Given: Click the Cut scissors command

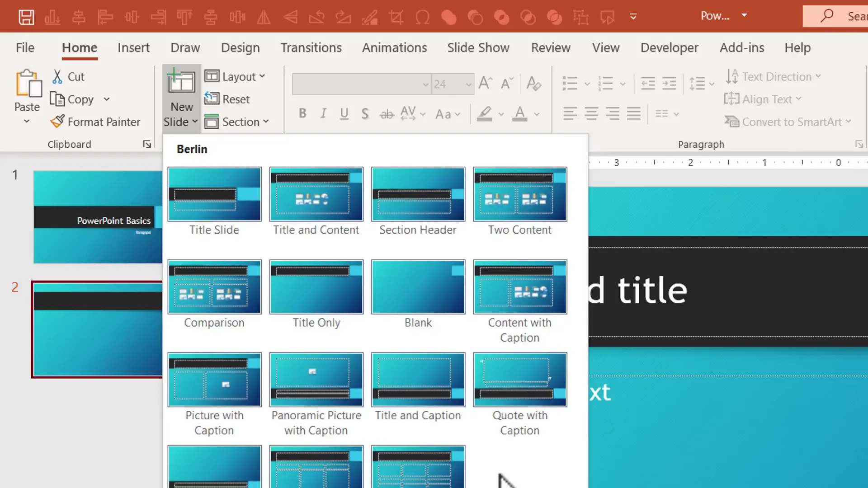Looking at the screenshot, I should pos(69,76).
